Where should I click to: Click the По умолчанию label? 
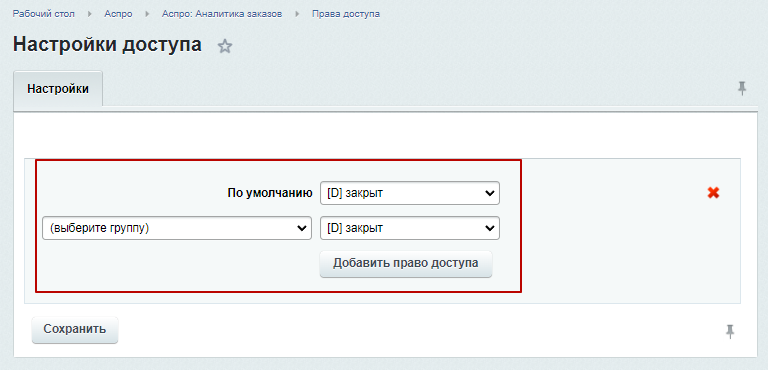tap(270, 193)
